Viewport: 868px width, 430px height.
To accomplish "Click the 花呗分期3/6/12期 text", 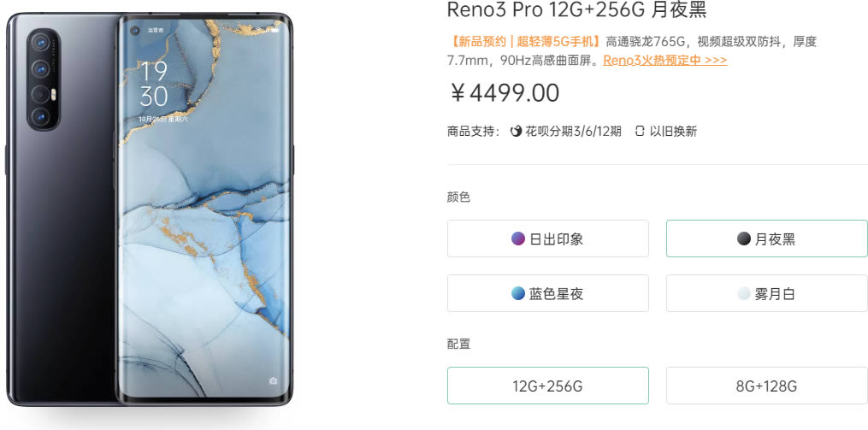I will (573, 132).
